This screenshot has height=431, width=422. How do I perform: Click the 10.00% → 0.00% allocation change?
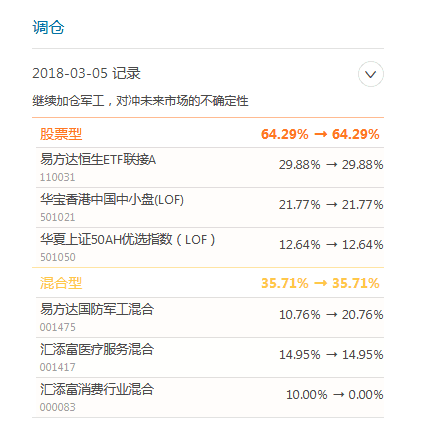[335, 395]
